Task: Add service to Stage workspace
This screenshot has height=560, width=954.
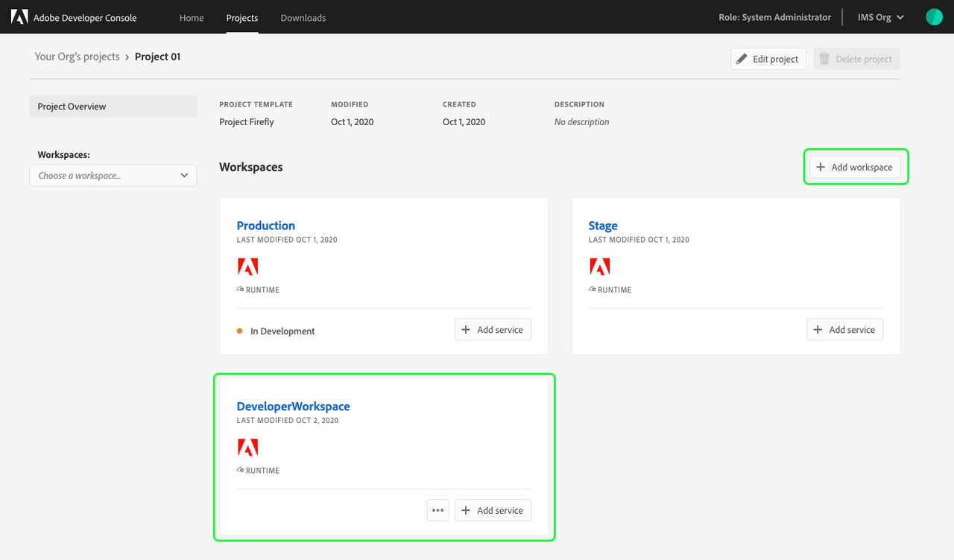Action: (x=845, y=329)
